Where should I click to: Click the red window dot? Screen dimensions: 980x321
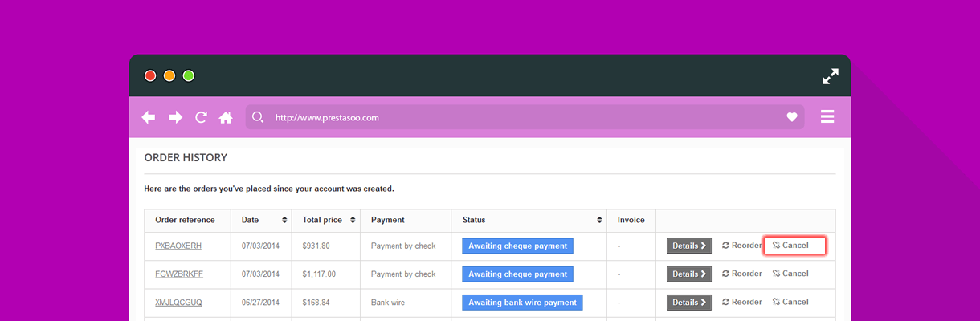click(150, 76)
